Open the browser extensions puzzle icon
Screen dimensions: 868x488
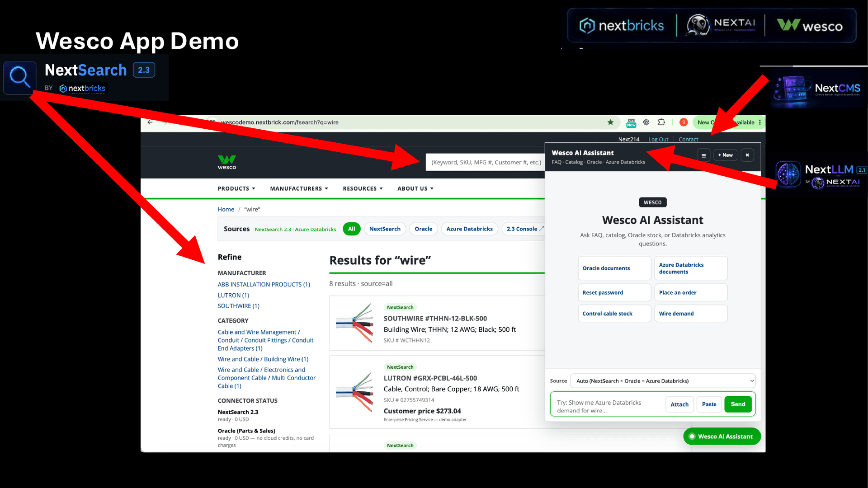(661, 122)
